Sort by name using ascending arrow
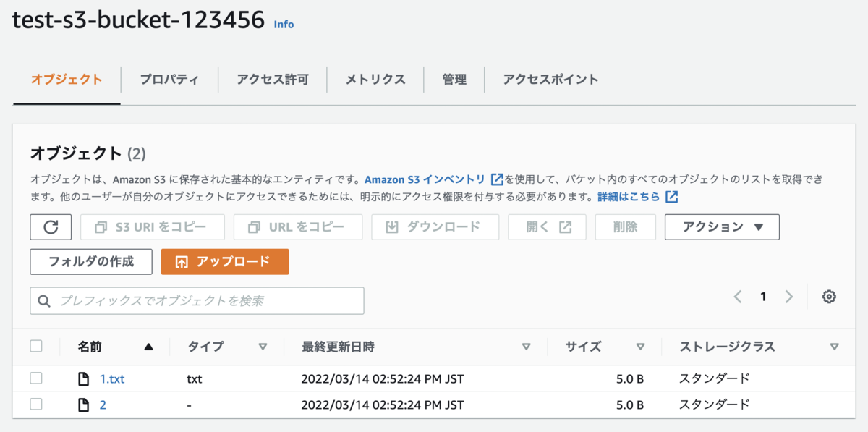 click(148, 347)
